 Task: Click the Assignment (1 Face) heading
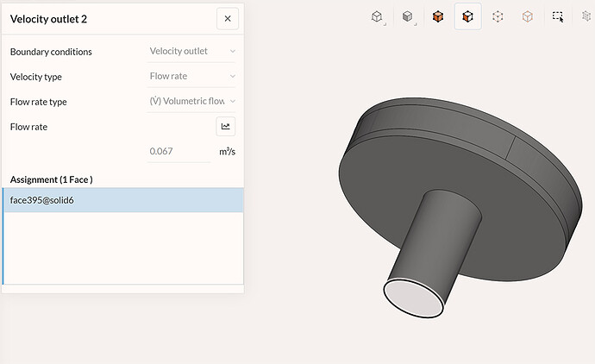[51, 179]
